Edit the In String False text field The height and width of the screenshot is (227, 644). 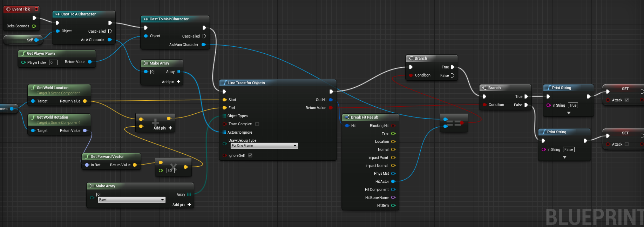[x=569, y=149]
